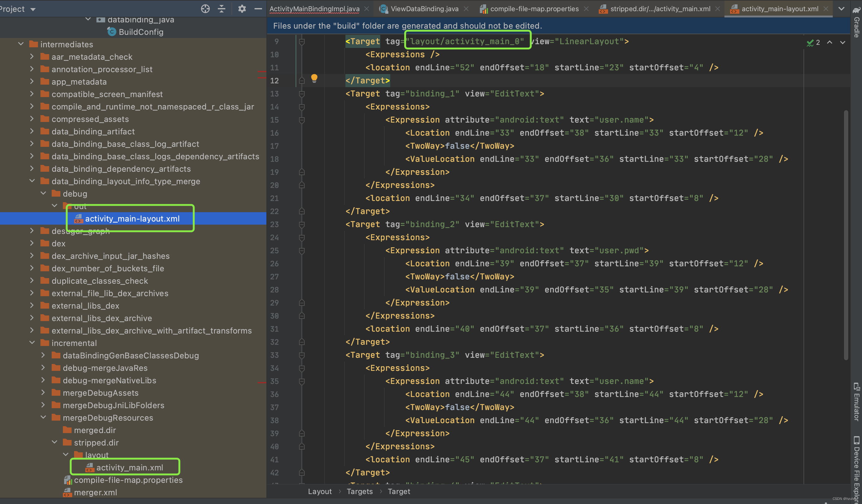Select the external_libs_dex folder
Image resolution: width=862 pixels, height=504 pixels.
tap(86, 306)
